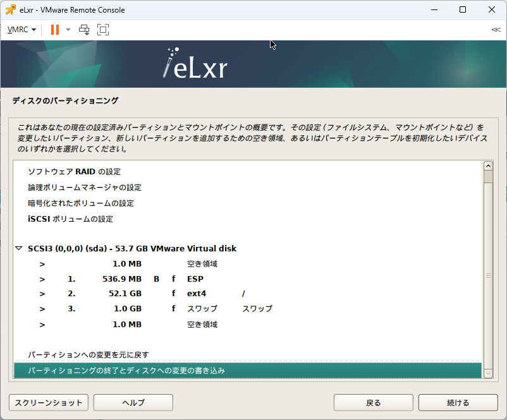The image size is (507, 420).
Task: Open help with the ヘルプ button
Action: click(133, 402)
